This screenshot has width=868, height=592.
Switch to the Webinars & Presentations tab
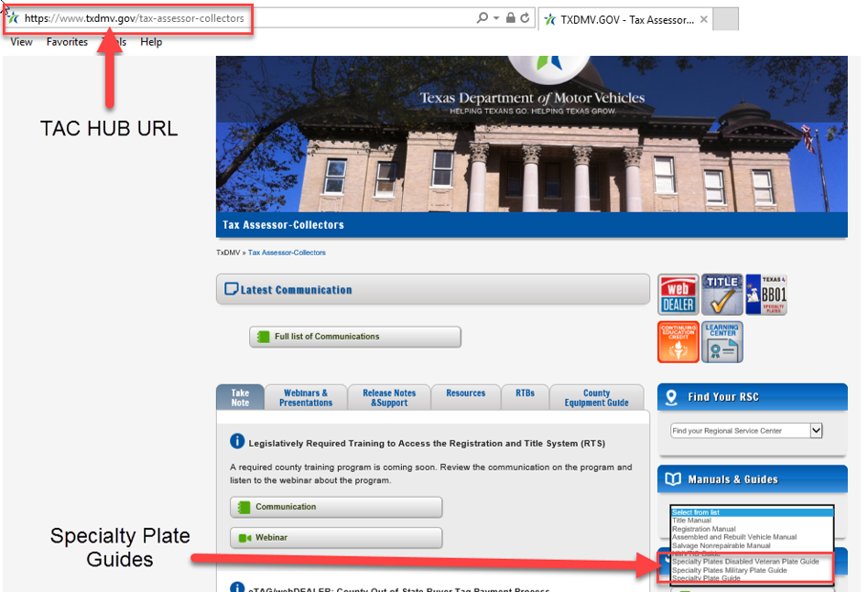(306, 398)
